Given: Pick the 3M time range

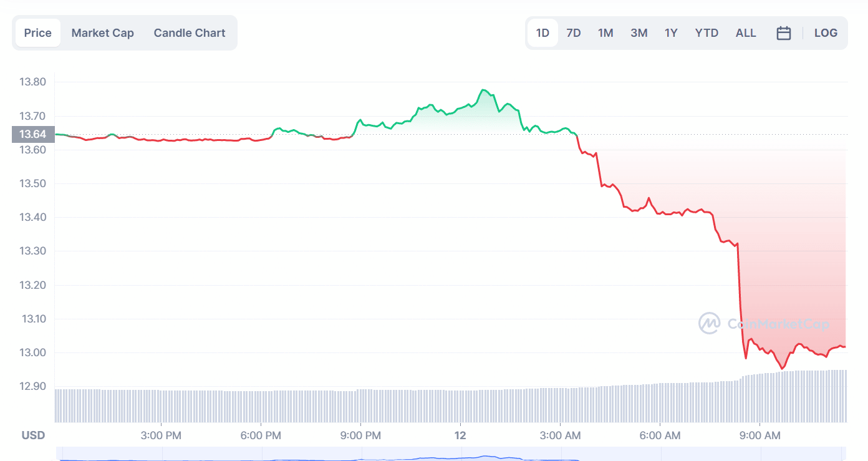Looking at the screenshot, I should [639, 33].
